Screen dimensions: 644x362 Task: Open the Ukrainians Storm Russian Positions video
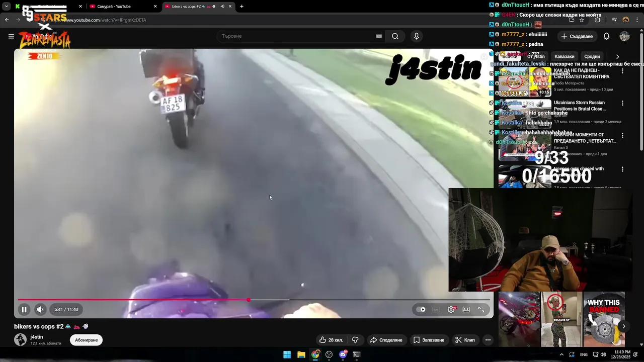[580, 106]
